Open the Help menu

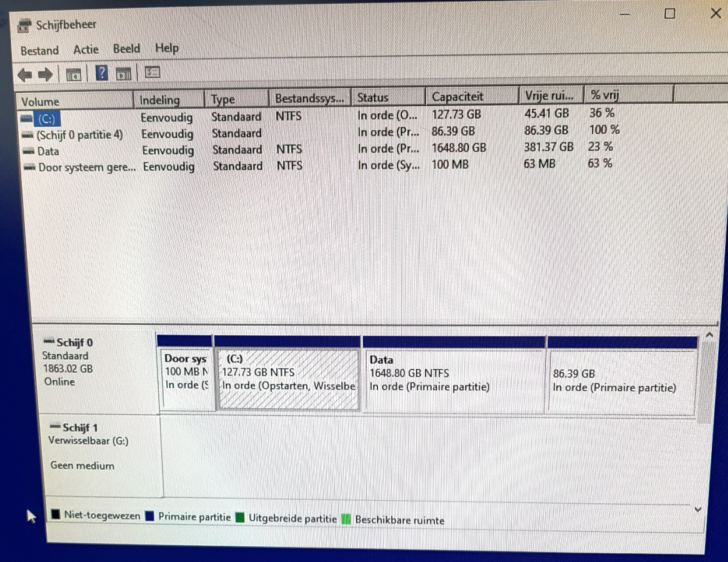click(167, 48)
